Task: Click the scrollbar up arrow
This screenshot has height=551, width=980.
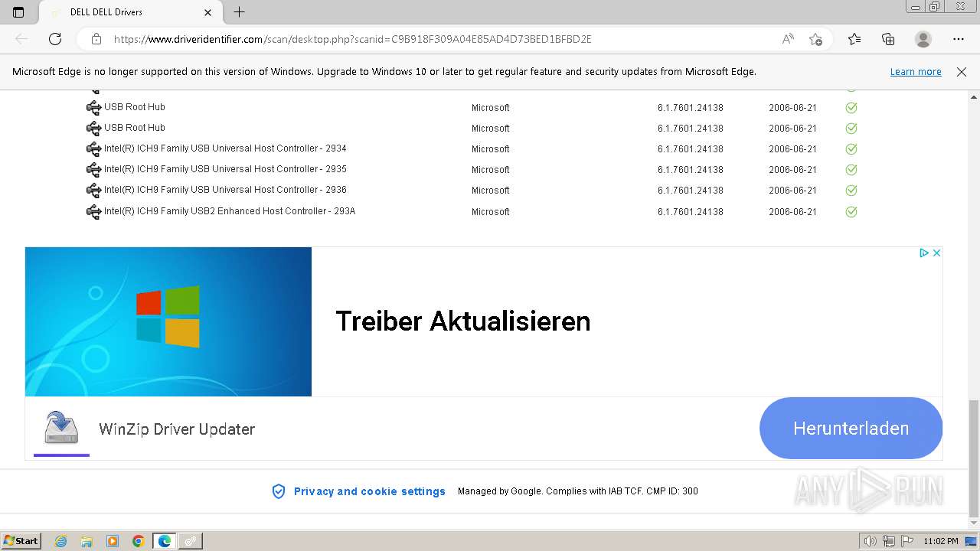Action: (x=973, y=97)
